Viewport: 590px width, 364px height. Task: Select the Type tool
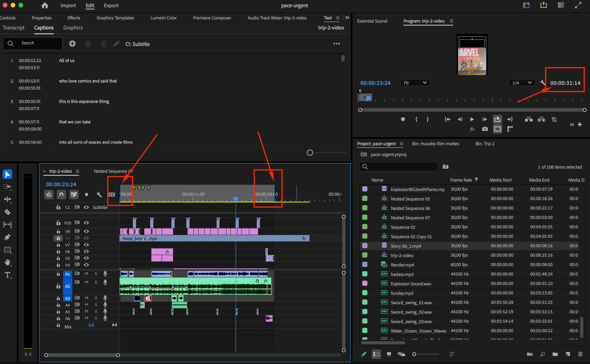pos(7,275)
